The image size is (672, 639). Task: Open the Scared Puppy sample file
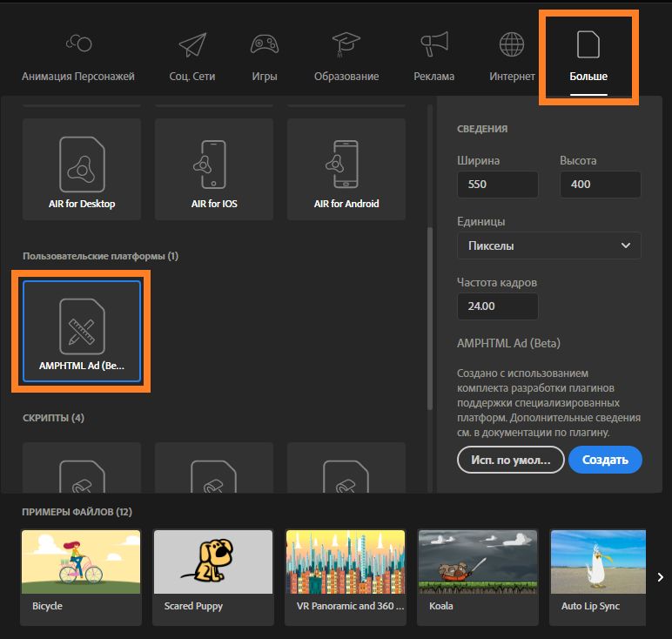click(x=213, y=577)
